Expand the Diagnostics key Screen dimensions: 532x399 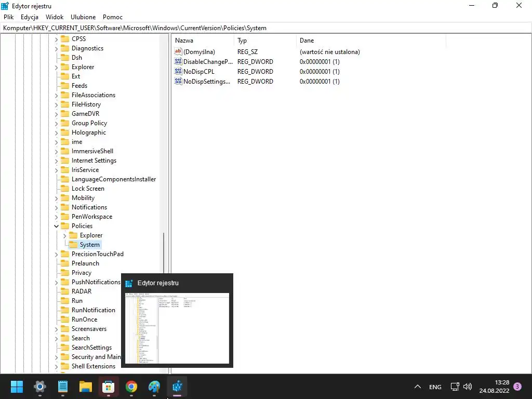click(x=56, y=48)
